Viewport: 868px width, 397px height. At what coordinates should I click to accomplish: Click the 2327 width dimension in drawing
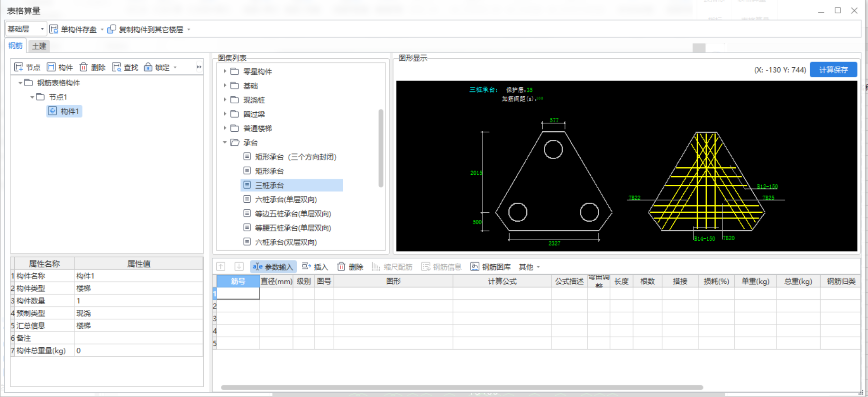pos(554,244)
